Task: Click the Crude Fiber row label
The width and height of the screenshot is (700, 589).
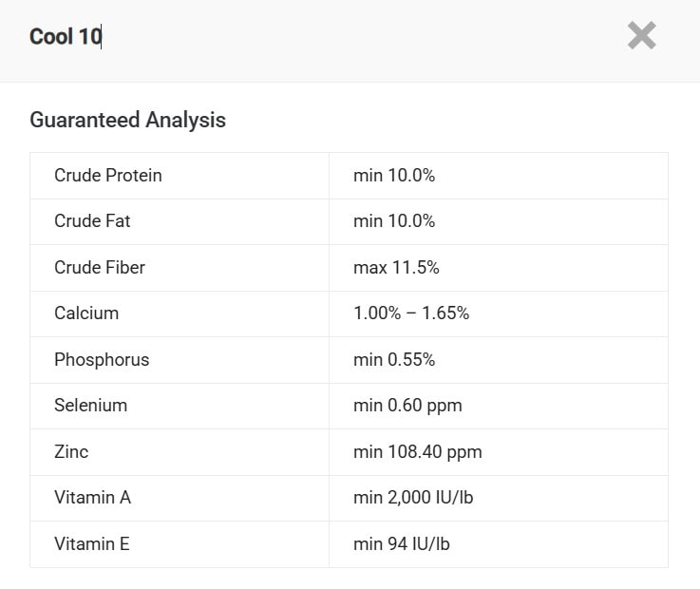Action: click(x=100, y=268)
